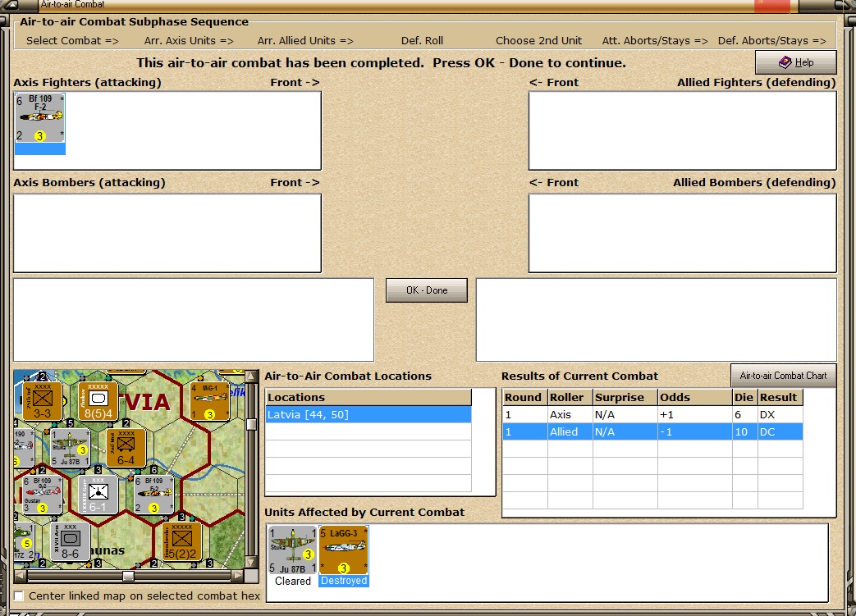Screen dimensions: 856x616
Task: Click the Cleared label under Ju 87B
Action: 293,581
